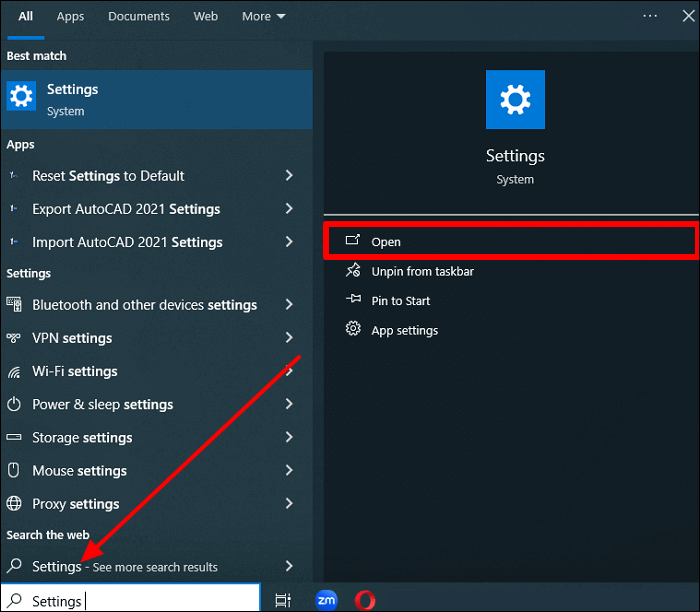Click in the Settings search input field

click(x=130, y=598)
